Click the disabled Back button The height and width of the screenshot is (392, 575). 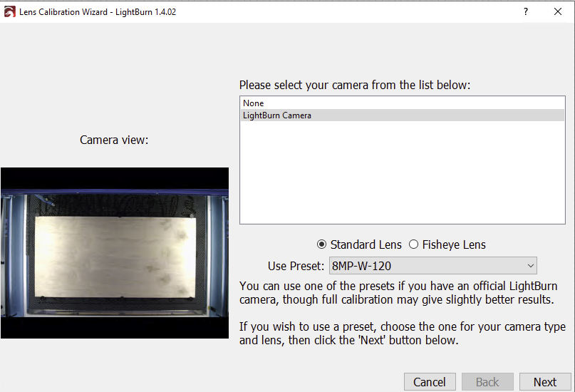[487, 382]
